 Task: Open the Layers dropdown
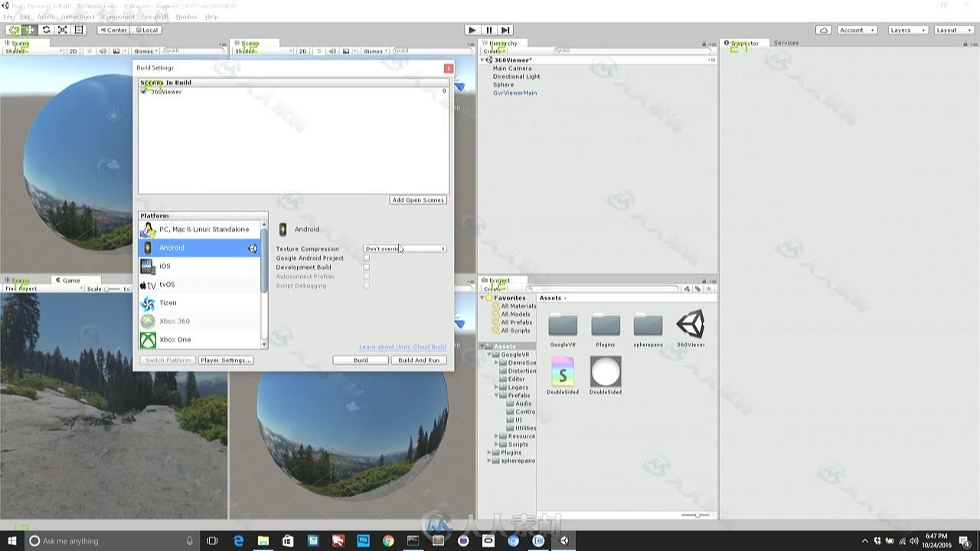907,30
